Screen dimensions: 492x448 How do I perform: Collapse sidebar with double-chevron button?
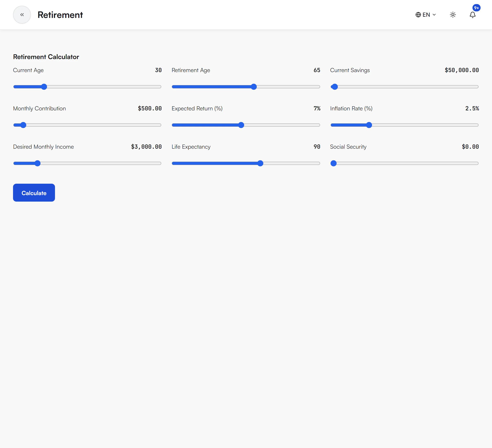click(22, 15)
